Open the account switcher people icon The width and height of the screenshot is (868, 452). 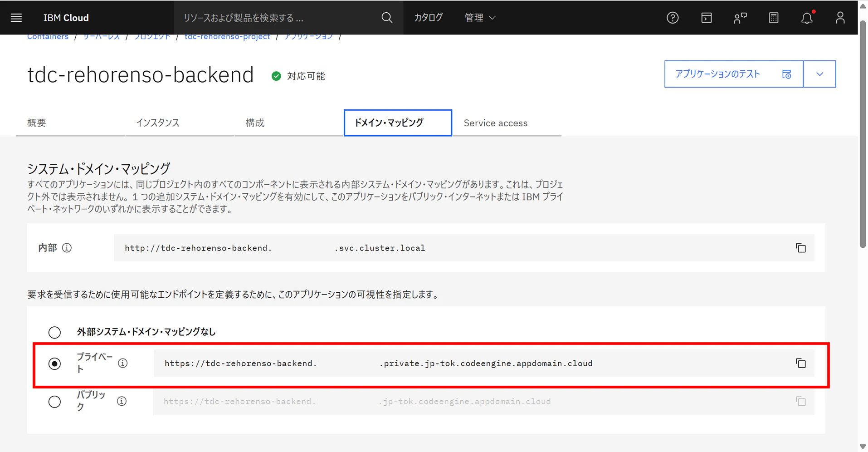(740, 18)
